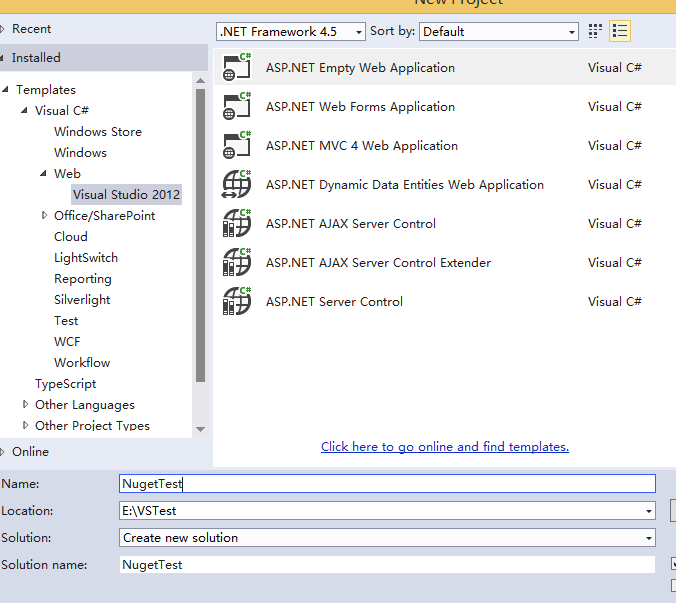Select Visual Studio 2012 under Web
This screenshot has width=676, height=603.
tap(126, 194)
